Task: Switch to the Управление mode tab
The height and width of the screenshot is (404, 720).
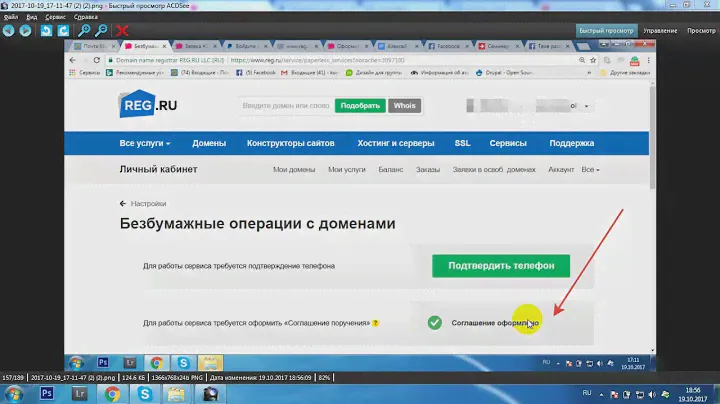Action: pyautogui.click(x=660, y=31)
